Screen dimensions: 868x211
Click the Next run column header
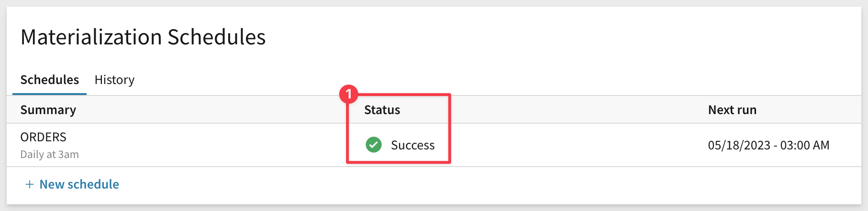tap(732, 110)
